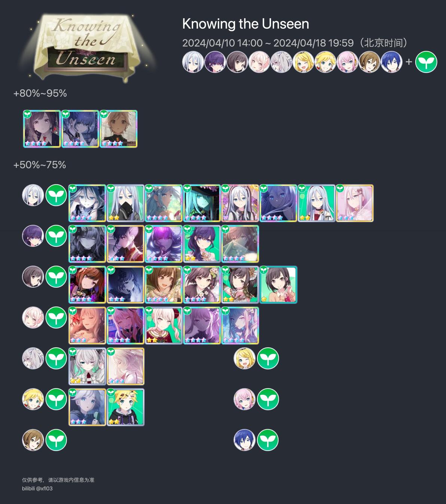Viewport: 446px width, 504px height.
Task: Select the Rin winking avatar at bottom right group
Action: click(x=244, y=358)
